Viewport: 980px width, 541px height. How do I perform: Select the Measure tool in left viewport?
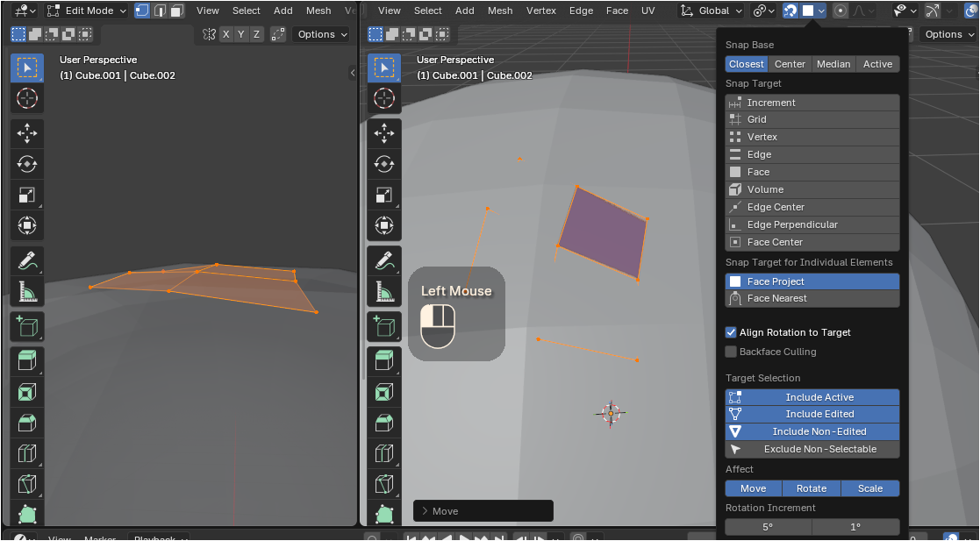click(x=27, y=292)
